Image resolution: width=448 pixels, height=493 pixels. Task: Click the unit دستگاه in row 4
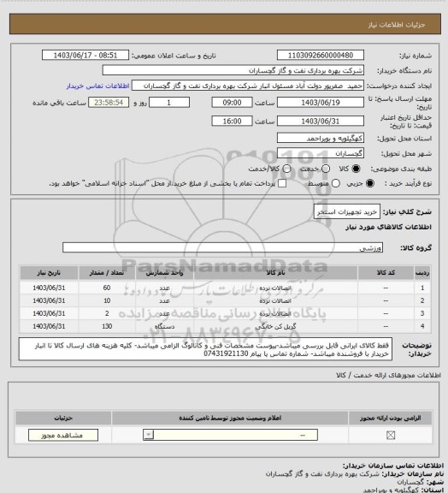click(x=164, y=326)
